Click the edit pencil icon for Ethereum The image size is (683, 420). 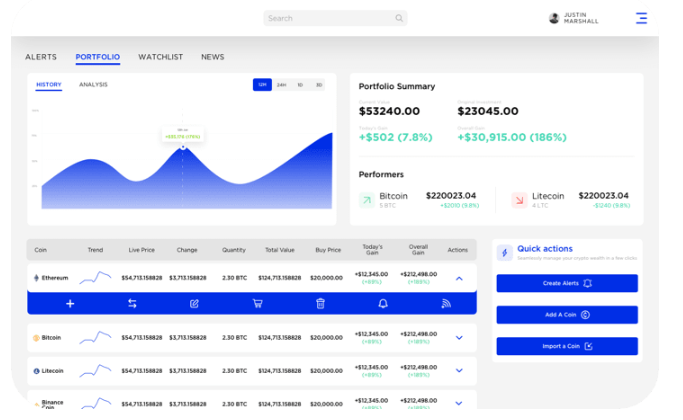(195, 303)
